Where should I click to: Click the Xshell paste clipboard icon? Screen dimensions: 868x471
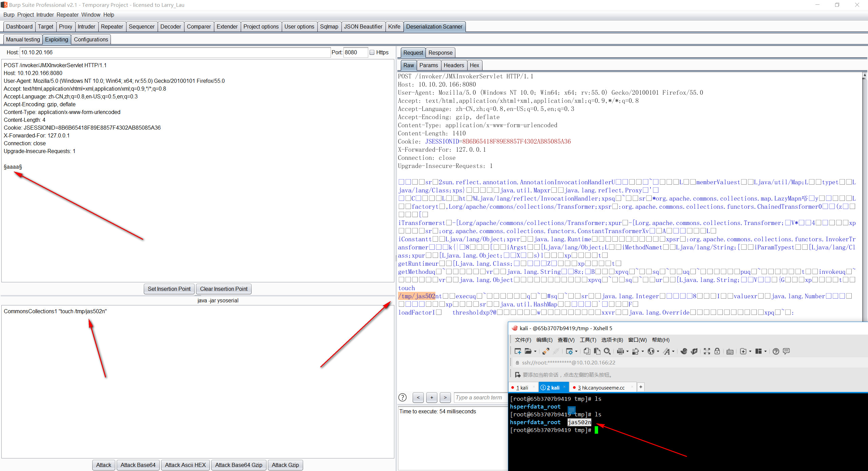(597, 351)
